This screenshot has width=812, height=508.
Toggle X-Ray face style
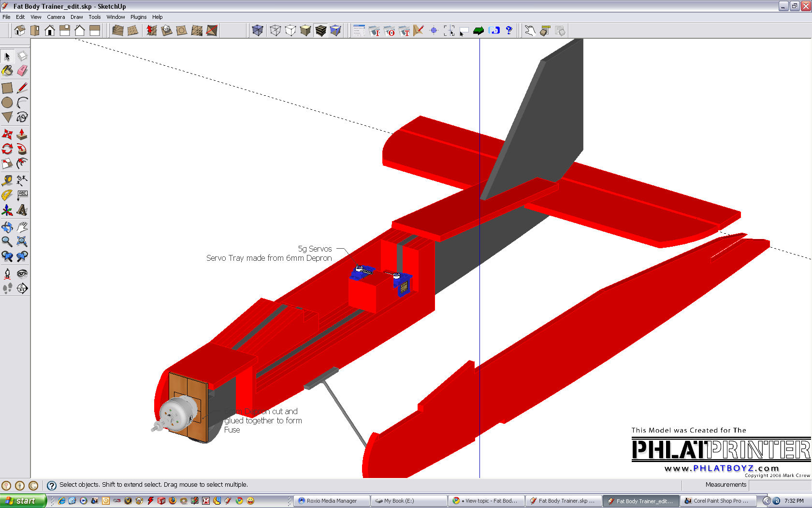[x=258, y=31]
